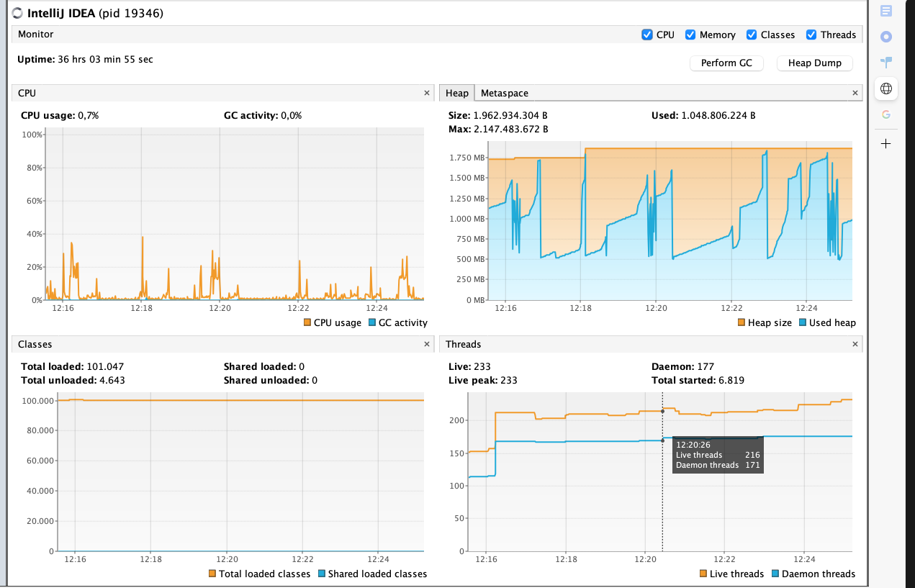This screenshot has height=588, width=915.
Task: Close the Threads panel
Action: [x=855, y=344]
